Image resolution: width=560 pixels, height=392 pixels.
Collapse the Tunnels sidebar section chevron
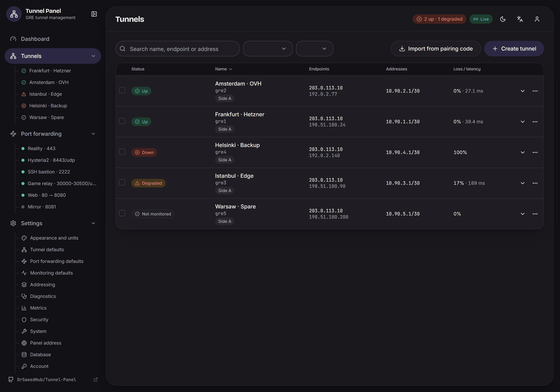[x=93, y=56]
